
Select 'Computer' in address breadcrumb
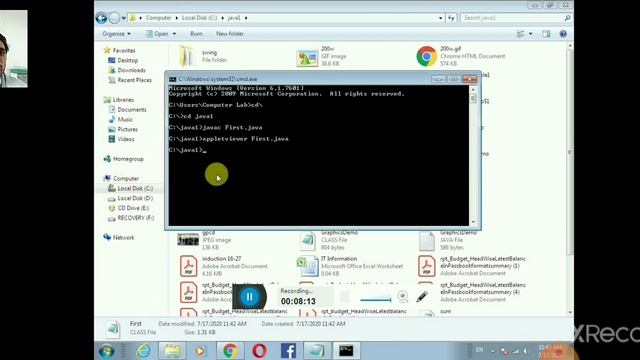point(158,18)
